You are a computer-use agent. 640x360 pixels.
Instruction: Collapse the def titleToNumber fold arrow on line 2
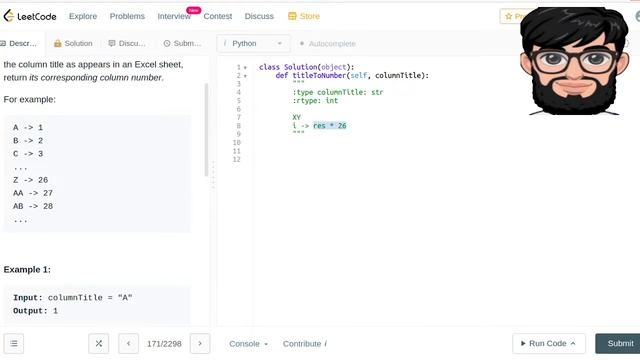(x=245, y=76)
